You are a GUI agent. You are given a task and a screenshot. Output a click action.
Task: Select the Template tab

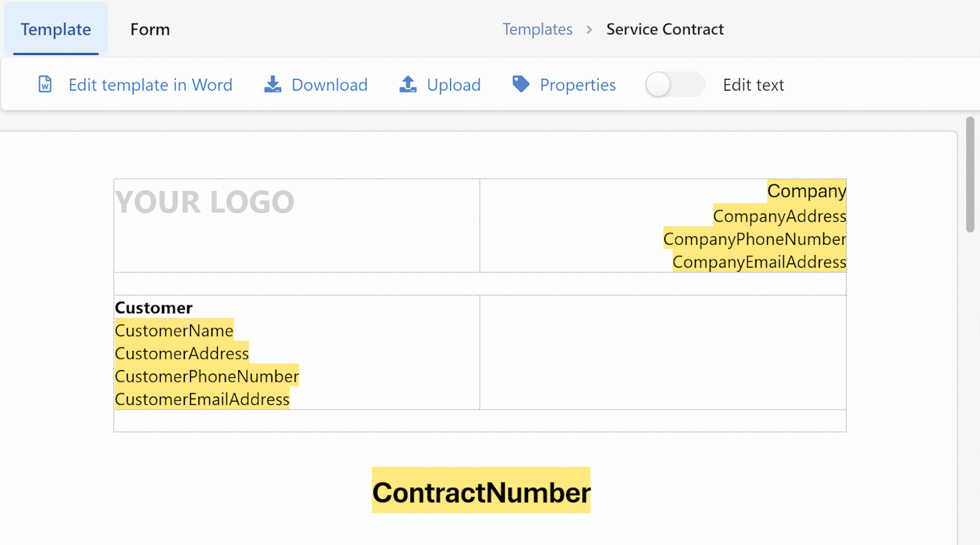[56, 29]
